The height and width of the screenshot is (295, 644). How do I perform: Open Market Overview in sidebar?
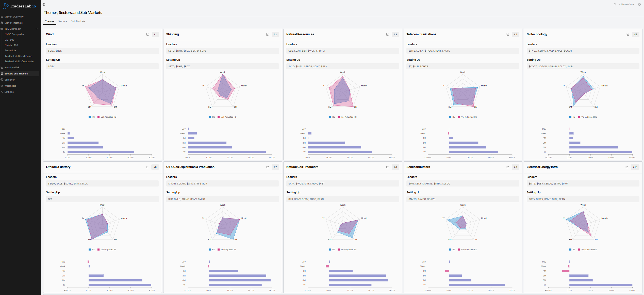pyautogui.click(x=14, y=17)
